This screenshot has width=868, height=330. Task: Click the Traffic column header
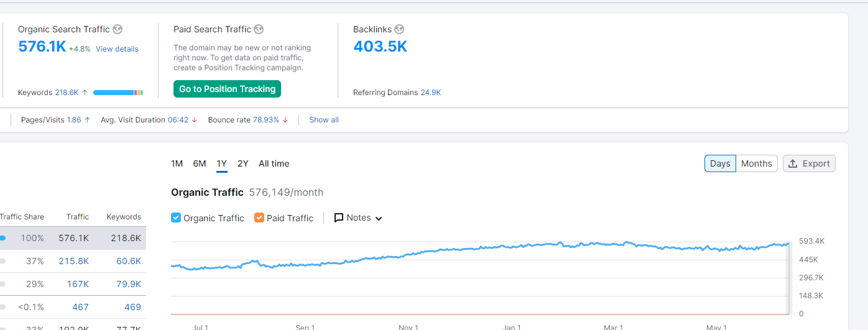coord(78,217)
